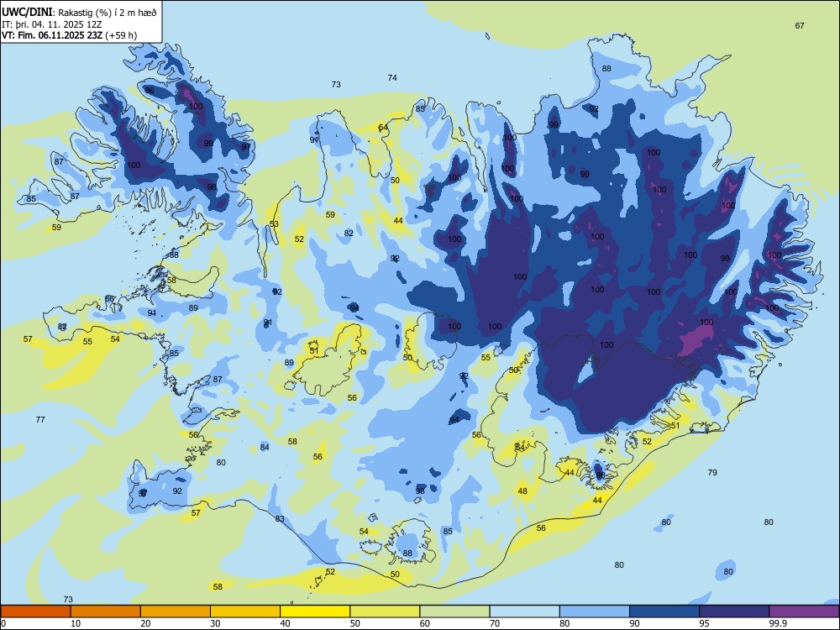Pick the 60–70 light green legend swatch
Screen dimensions: 840x630
point(454,612)
